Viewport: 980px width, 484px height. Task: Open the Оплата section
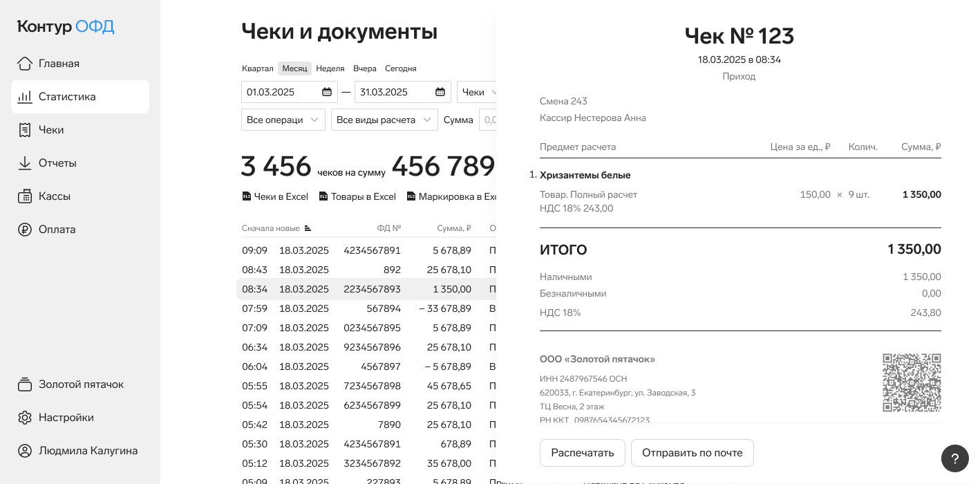point(80,230)
